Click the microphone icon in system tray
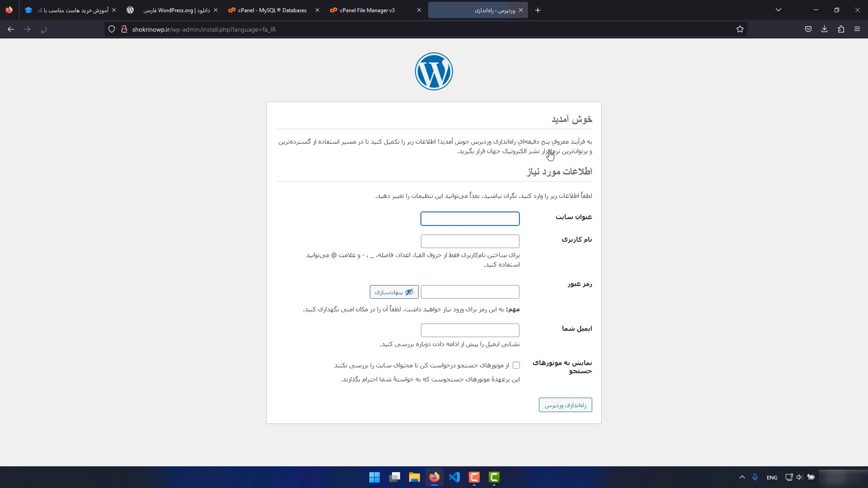The height and width of the screenshot is (488, 868). tap(755, 477)
